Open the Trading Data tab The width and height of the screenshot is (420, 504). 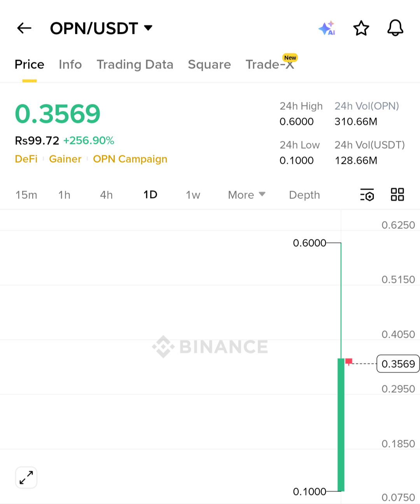click(x=135, y=65)
